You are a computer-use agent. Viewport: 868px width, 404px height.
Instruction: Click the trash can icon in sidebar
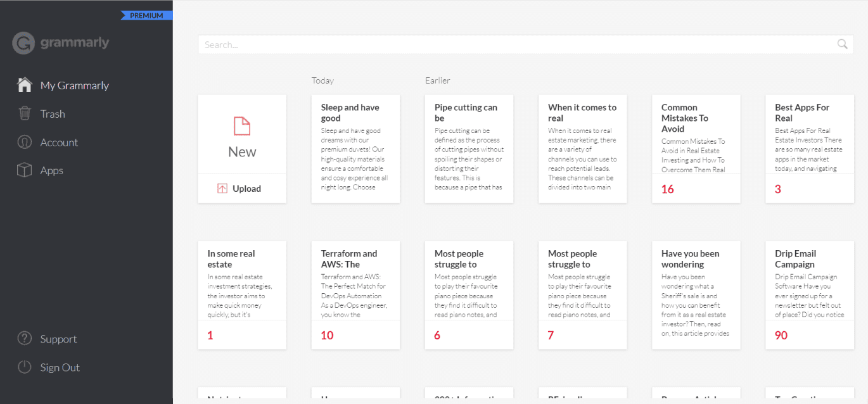click(25, 113)
